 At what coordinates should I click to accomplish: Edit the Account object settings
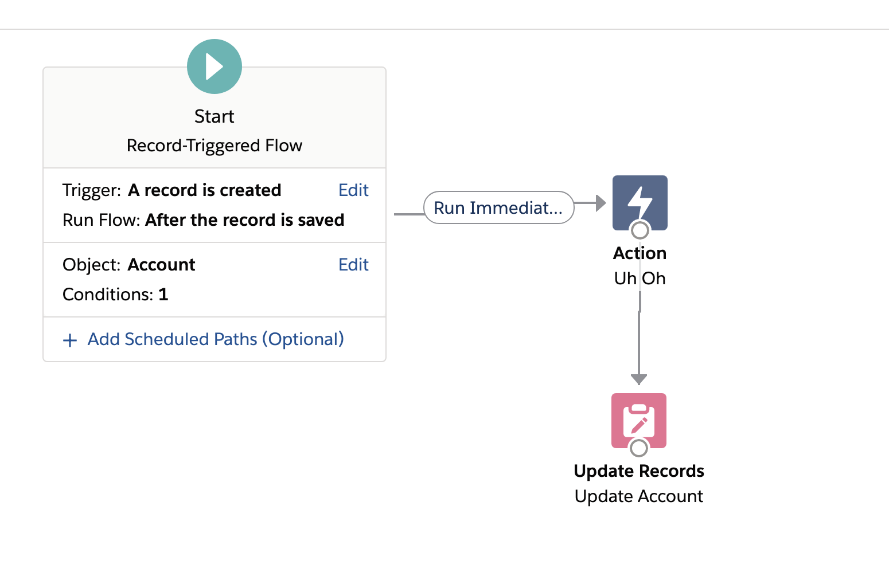coord(353,265)
